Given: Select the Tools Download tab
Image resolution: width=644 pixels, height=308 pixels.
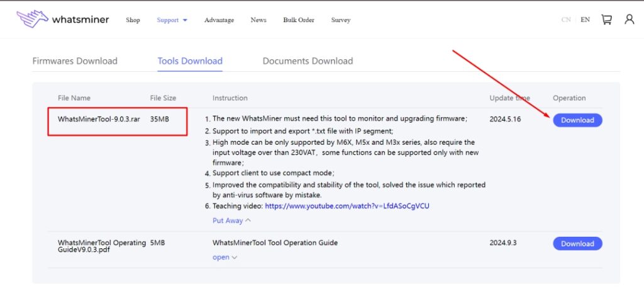Looking at the screenshot, I should pos(190,61).
